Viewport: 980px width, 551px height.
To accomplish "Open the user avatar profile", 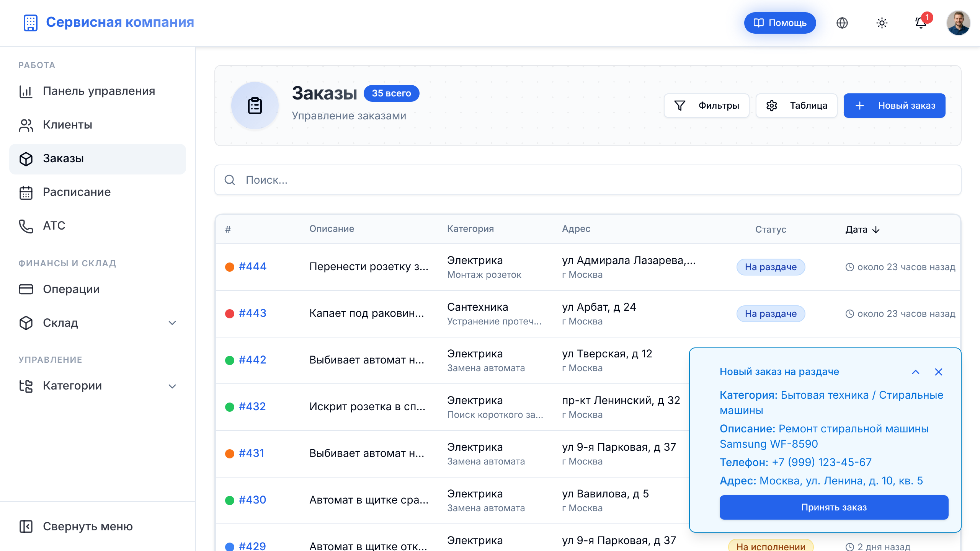I will tap(958, 23).
